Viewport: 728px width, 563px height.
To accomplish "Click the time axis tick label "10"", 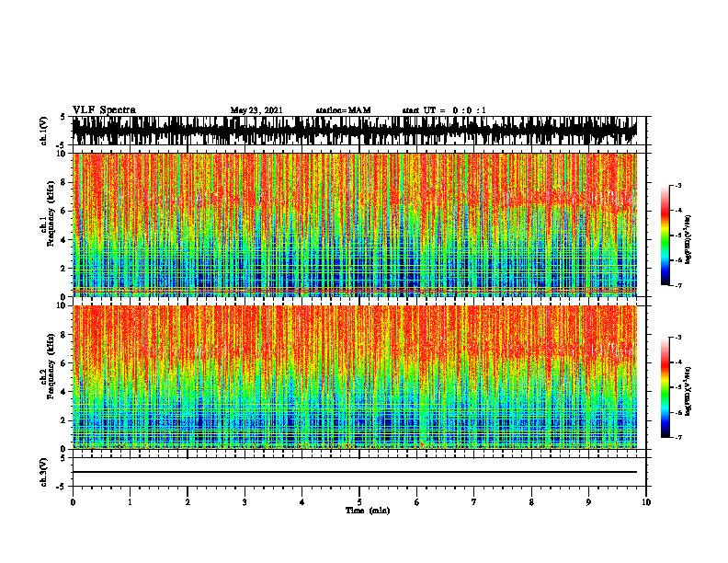I will click(x=646, y=502).
